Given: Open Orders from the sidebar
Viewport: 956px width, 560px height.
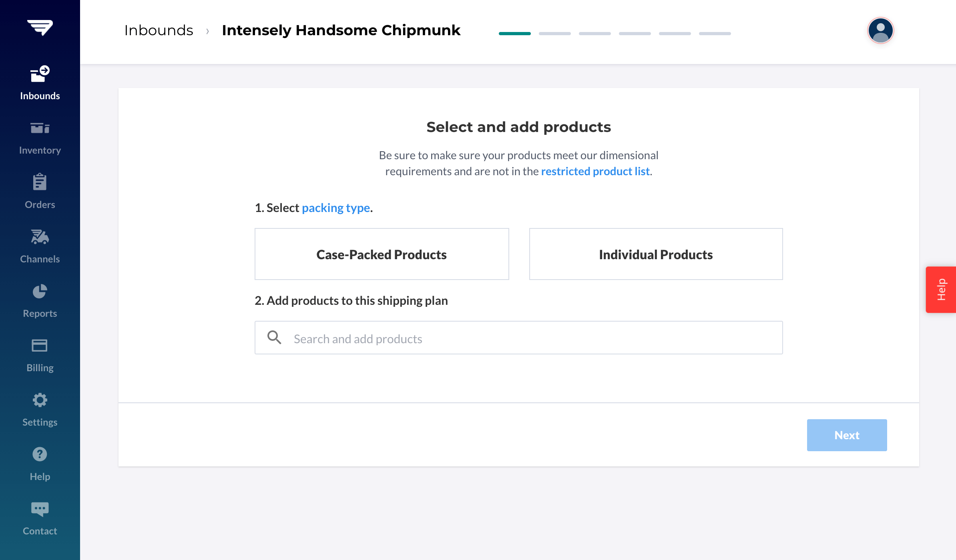Looking at the screenshot, I should pyautogui.click(x=40, y=191).
